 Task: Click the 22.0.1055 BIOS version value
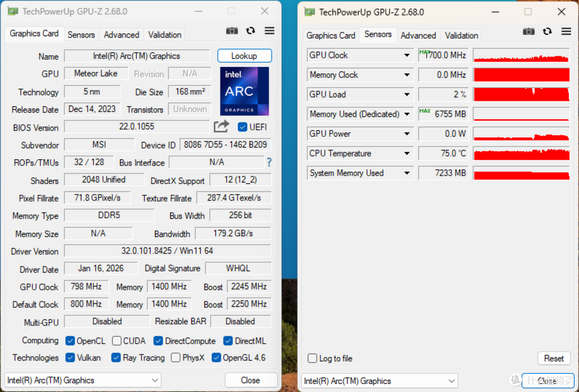[x=137, y=127]
